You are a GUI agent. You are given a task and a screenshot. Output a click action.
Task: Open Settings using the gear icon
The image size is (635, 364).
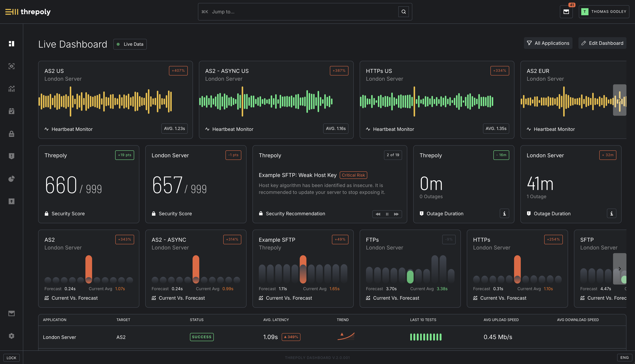(12, 336)
